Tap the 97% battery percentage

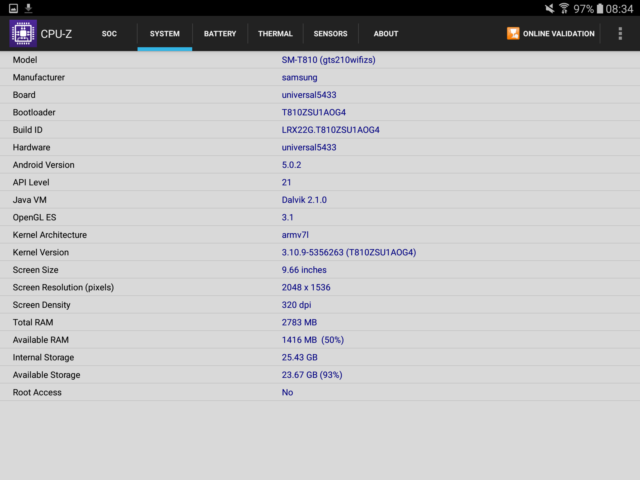coord(583,9)
